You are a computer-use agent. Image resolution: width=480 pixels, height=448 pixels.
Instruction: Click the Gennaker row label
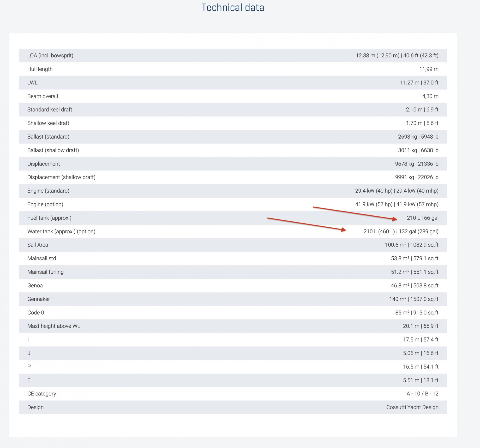tap(39, 299)
